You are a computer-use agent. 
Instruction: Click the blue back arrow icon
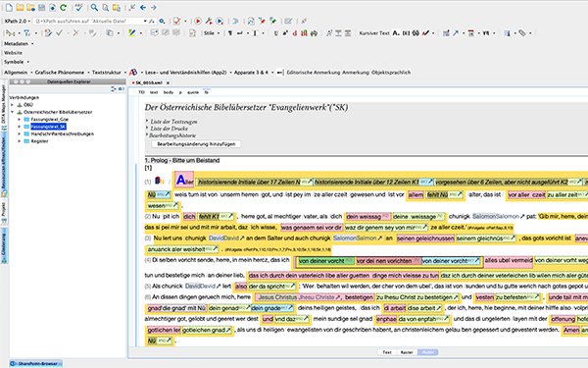tap(143, 7)
